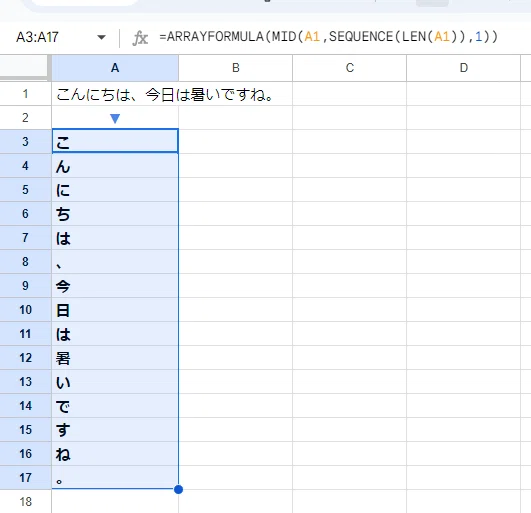Screen dimensions: 531x513
Task: Select row 3 header
Action: pyautogui.click(x=25, y=142)
